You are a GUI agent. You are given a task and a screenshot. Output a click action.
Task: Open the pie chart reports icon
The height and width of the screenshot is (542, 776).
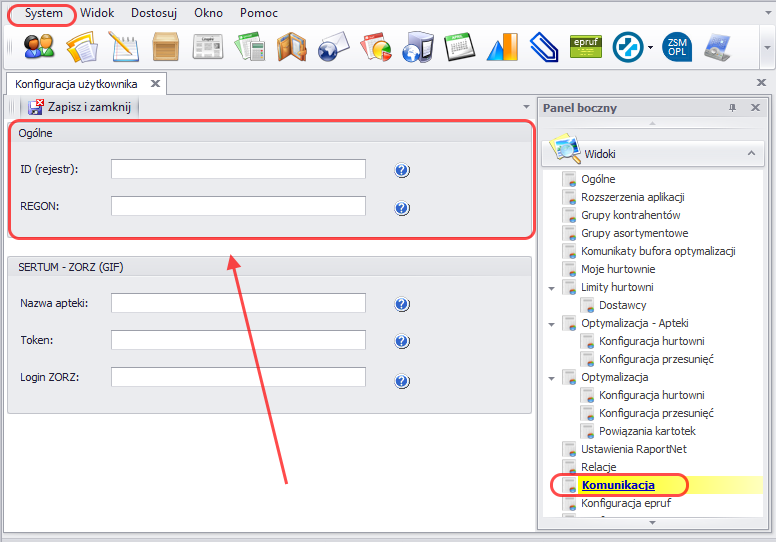click(376, 47)
